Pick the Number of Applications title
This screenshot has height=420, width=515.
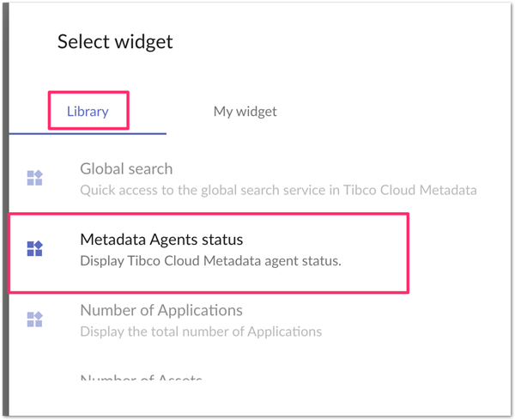coord(161,310)
